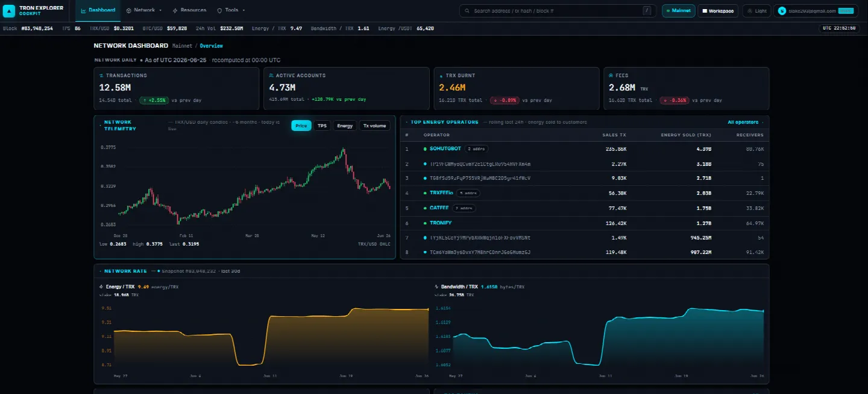Viewport: 868px width, 394px height.
Task: Switch network with the Mainnet toggle
Action: pyautogui.click(x=679, y=11)
